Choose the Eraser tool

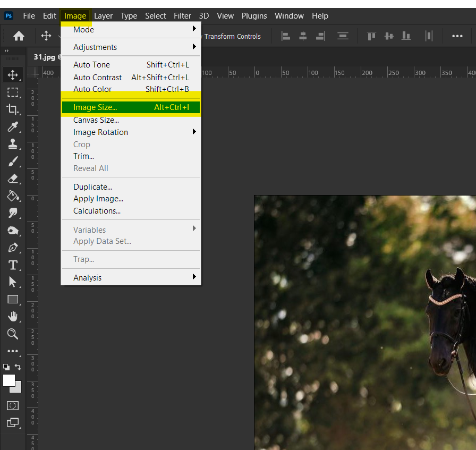click(13, 179)
